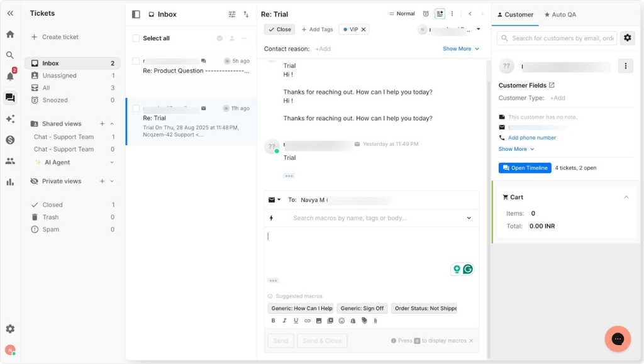This screenshot has width=644, height=364.
Task: Open the macros dropdown in the reply box
Action: pos(469,218)
